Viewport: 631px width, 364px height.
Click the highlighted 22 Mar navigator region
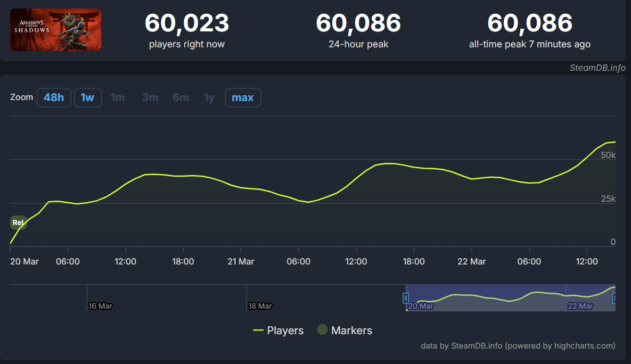coord(580,306)
